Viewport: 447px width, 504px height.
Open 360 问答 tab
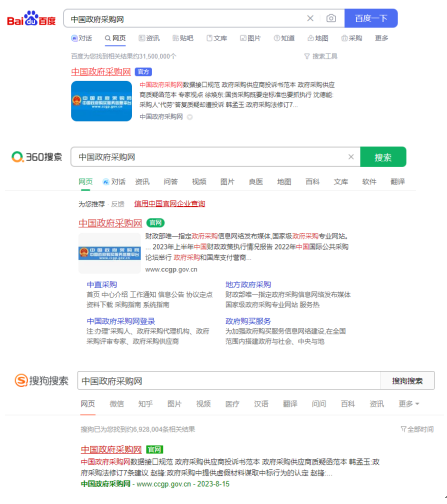click(x=171, y=182)
